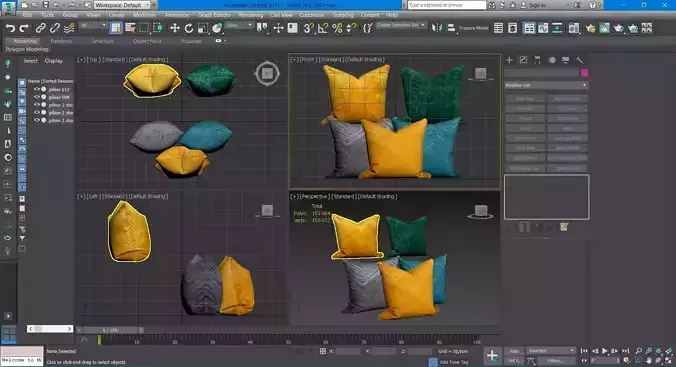Open the Selection Filter dropdown labeled All
Screen dimensions: 676x367
click(93, 26)
